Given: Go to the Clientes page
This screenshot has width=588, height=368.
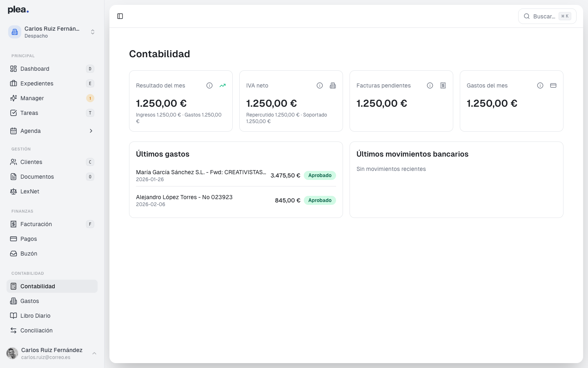Looking at the screenshot, I should [31, 162].
